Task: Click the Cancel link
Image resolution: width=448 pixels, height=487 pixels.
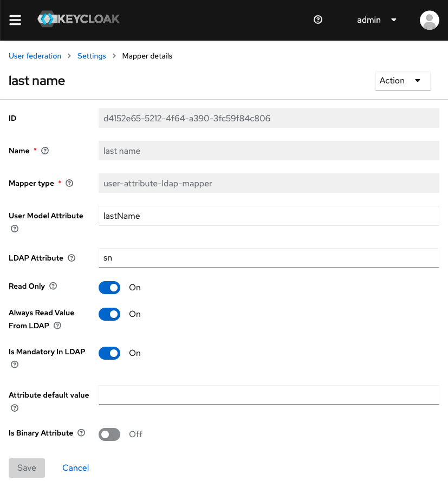Action: pyautogui.click(x=75, y=468)
